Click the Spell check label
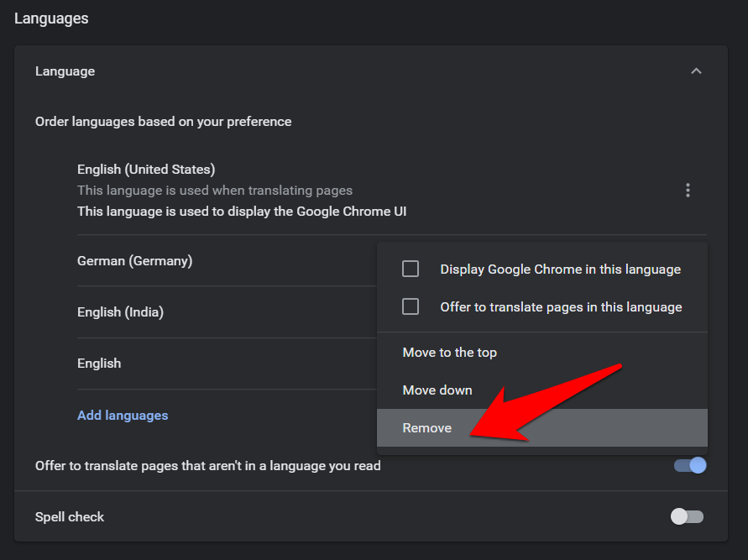Viewport: 748px width, 560px height. 70,517
